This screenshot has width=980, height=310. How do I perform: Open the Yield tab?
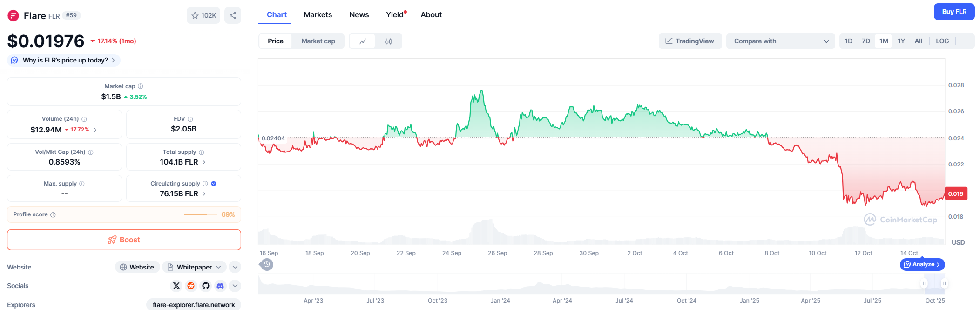[396, 15]
